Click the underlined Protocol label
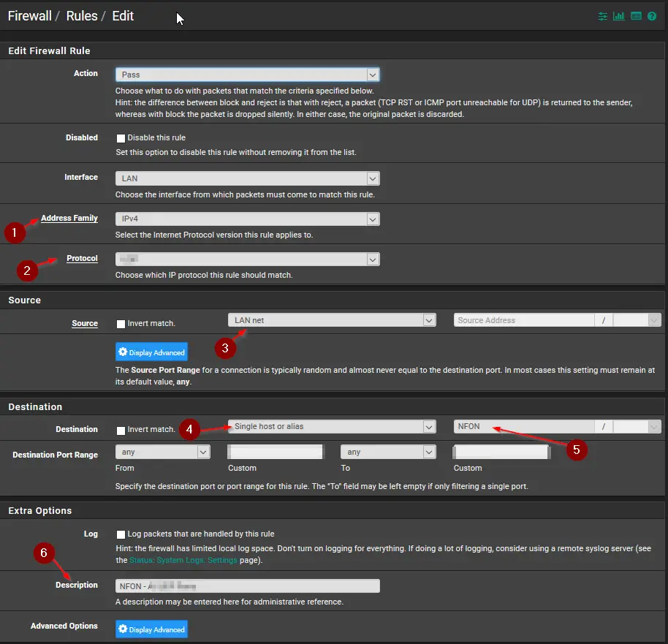668x644 pixels. pos(83,258)
